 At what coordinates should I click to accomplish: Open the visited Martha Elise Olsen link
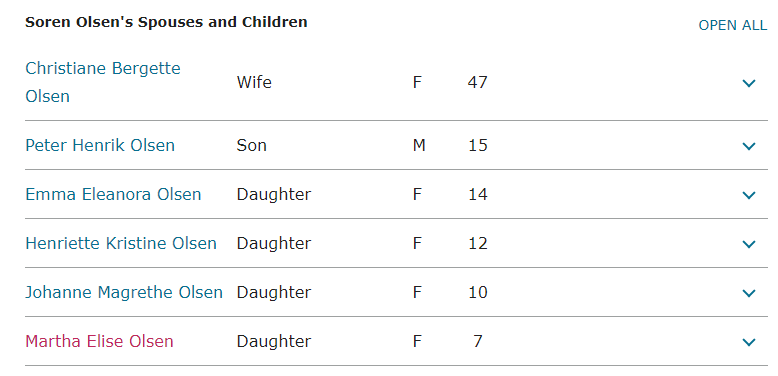tap(99, 341)
